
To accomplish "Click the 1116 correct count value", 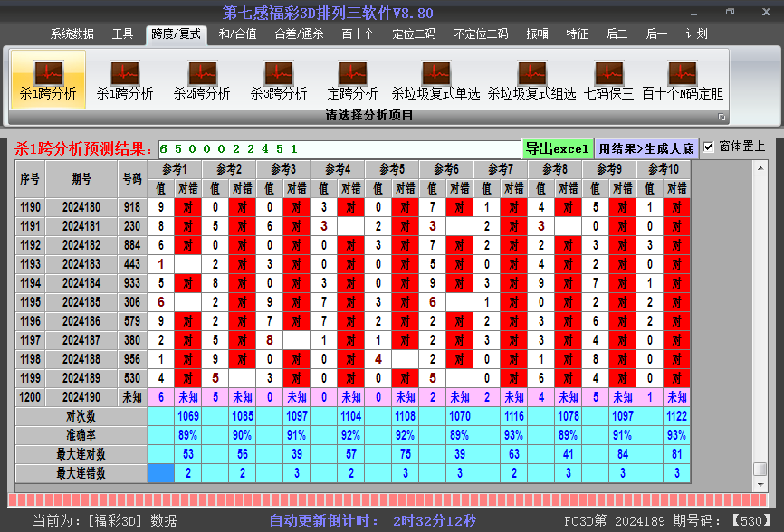I will (x=513, y=416).
